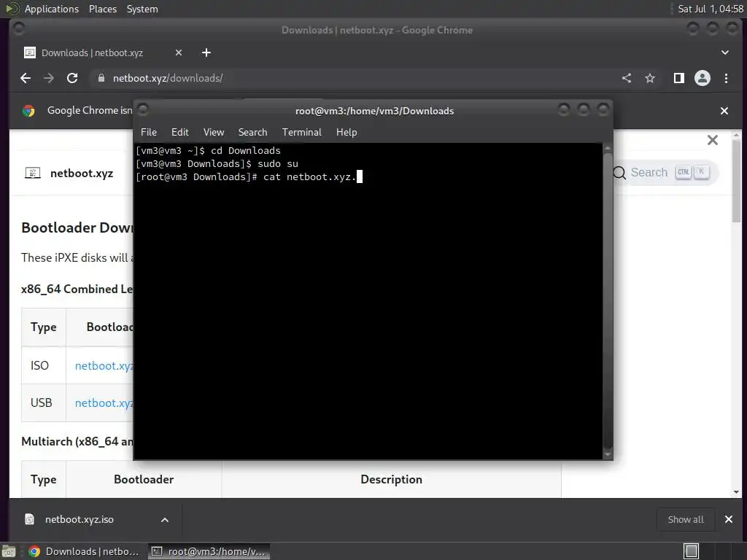
Task: Open Chrome profile avatar menu
Action: pos(703,78)
